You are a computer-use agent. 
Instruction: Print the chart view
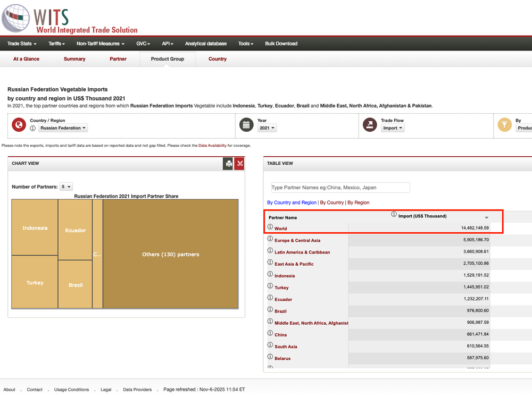click(229, 164)
